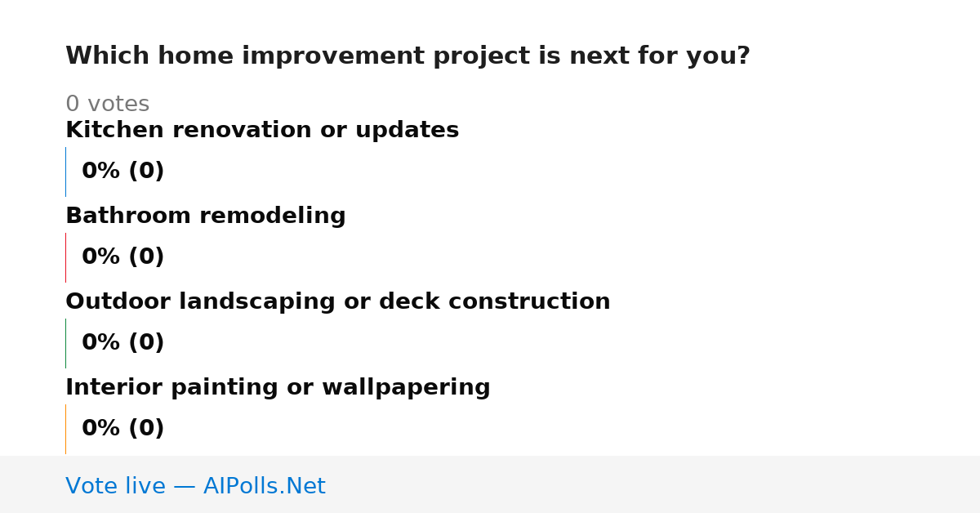Image resolution: width=980 pixels, height=513 pixels.
Task: Select Interior painting or wallpapering option
Action: pyautogui.click(x=278, y=388)
